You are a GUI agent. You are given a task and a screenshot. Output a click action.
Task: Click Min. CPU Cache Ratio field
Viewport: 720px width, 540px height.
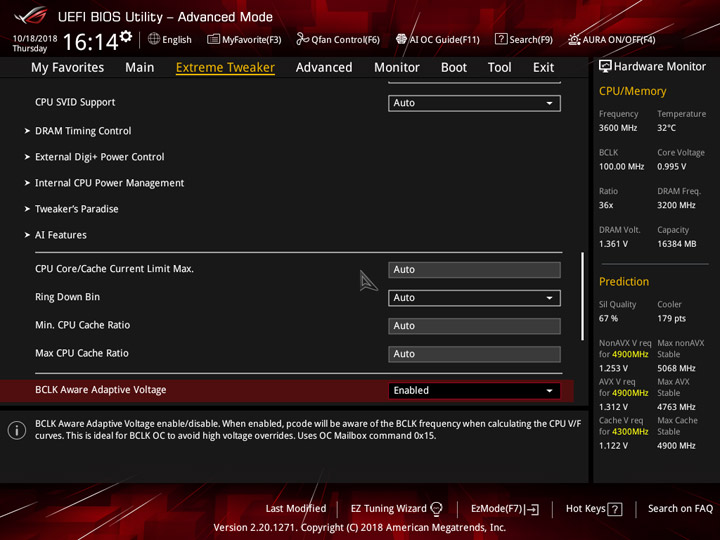pyautogui.click(x=474, y=326)
